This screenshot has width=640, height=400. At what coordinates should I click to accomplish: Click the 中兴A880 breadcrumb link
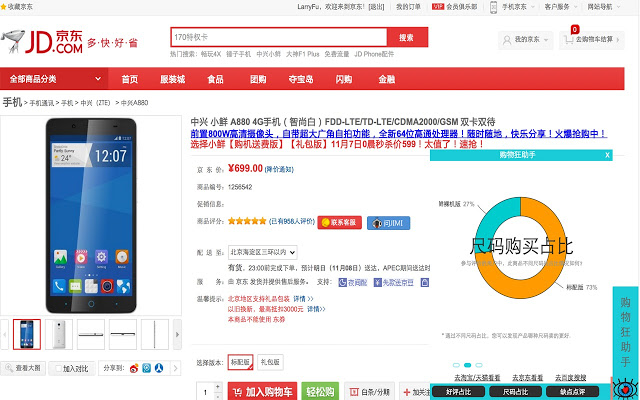click(x=134, y=103)
